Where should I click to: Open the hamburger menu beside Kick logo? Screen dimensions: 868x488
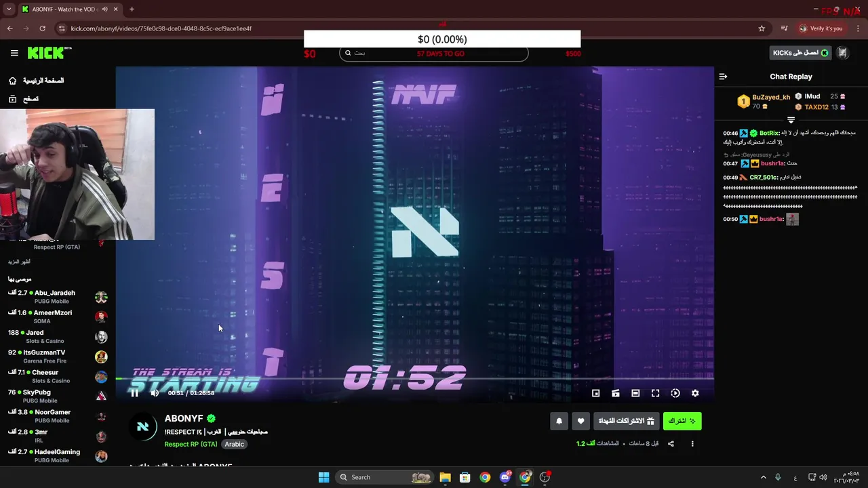(x=14, y=53)
